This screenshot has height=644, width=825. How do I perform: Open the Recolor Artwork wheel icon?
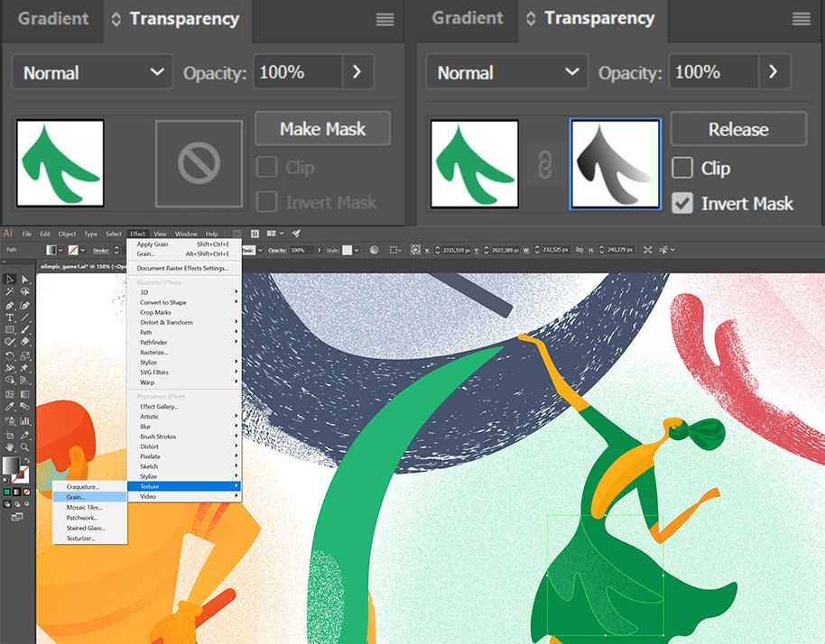point(374,250)
